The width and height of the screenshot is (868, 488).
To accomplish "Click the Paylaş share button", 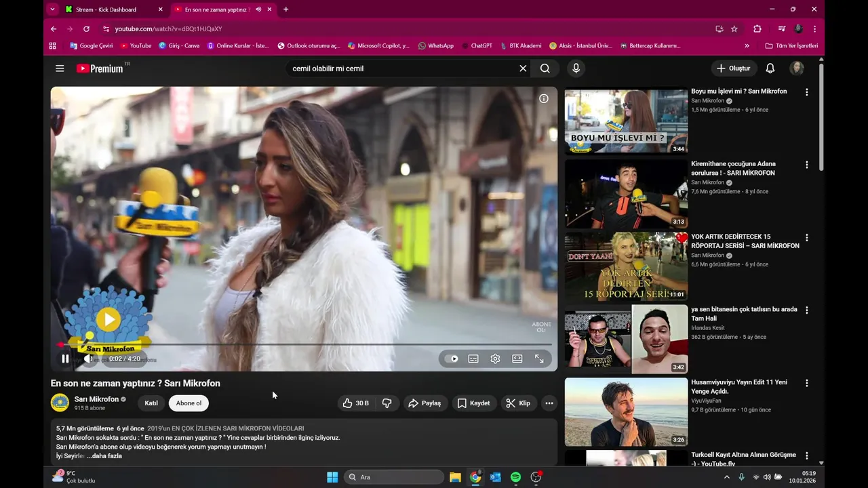I will point(425,403).
